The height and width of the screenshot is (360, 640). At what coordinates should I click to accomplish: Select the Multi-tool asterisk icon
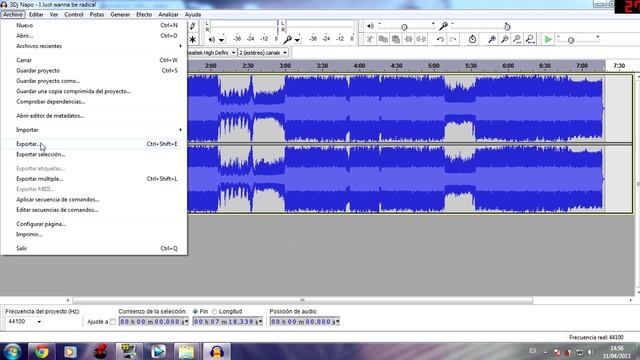192,40
